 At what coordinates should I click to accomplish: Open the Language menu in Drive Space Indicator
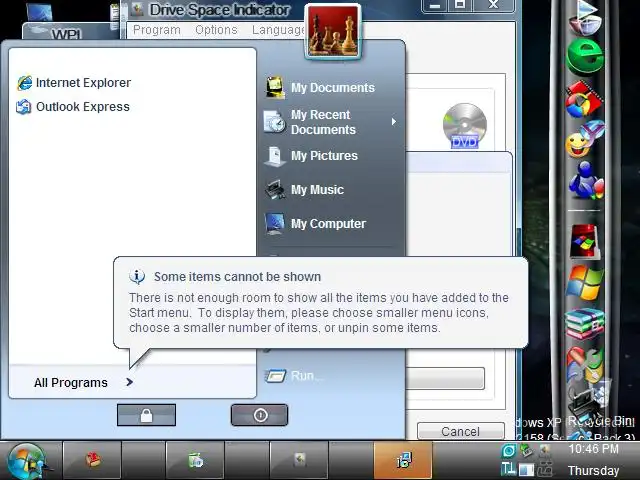click(x=278, y=30)
